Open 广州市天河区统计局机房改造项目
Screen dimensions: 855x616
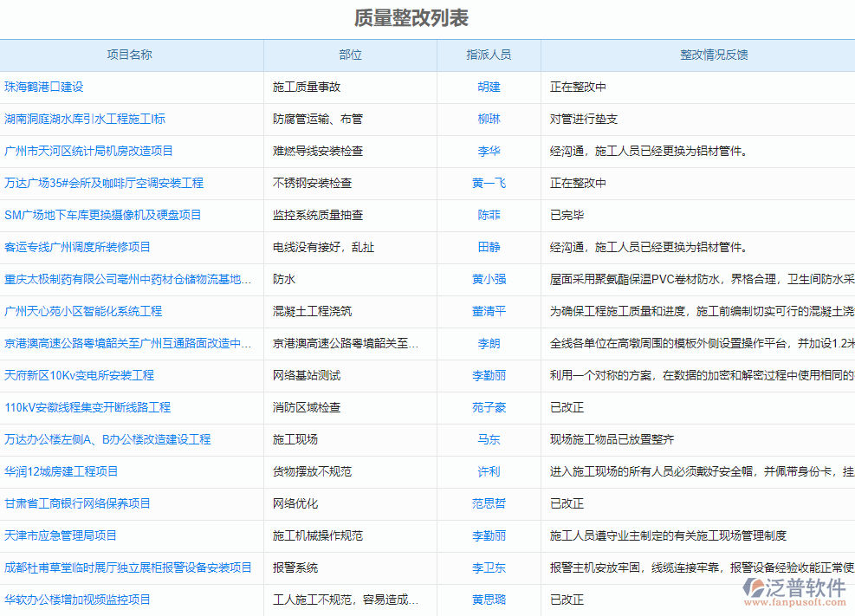(91, 151)
